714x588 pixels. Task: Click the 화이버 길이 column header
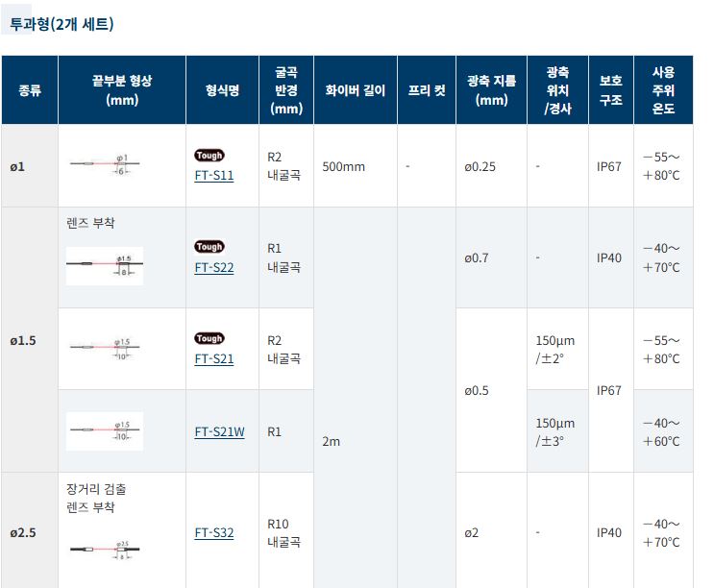coord(356,90)
